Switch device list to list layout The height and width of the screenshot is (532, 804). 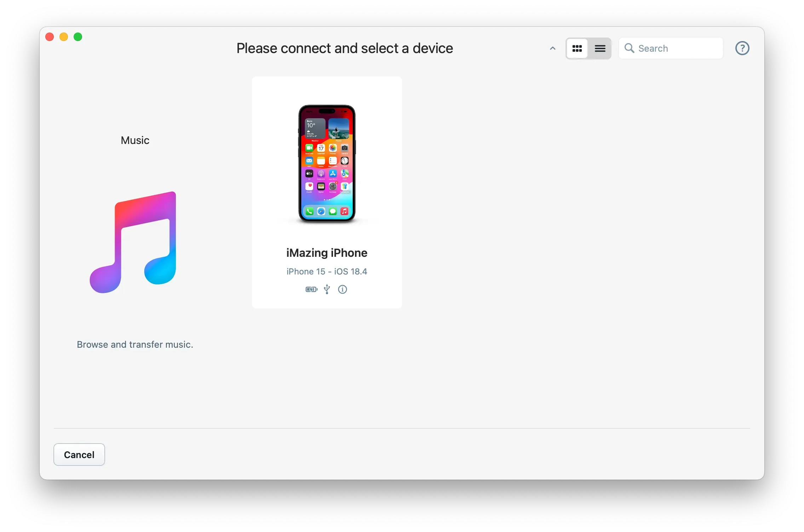coord(600,48)
